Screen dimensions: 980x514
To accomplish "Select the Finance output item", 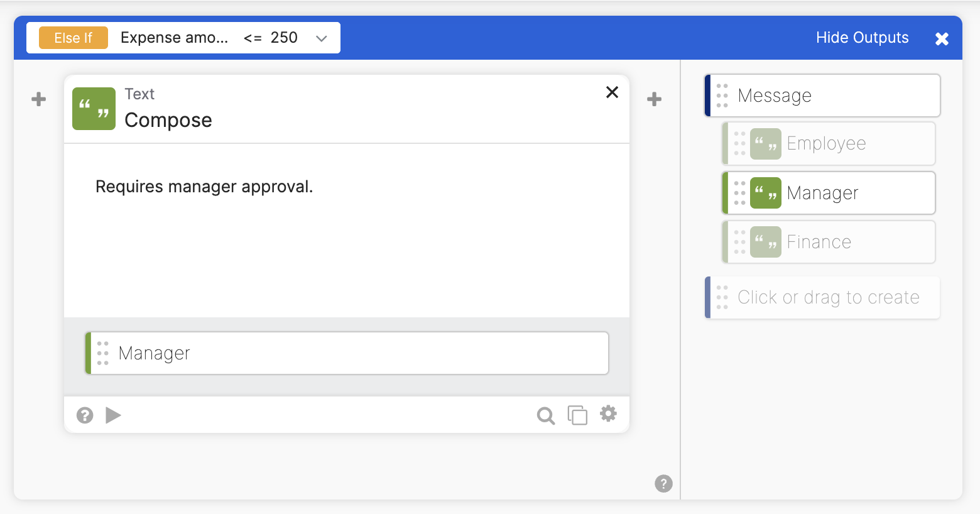I will pos(829,242).
